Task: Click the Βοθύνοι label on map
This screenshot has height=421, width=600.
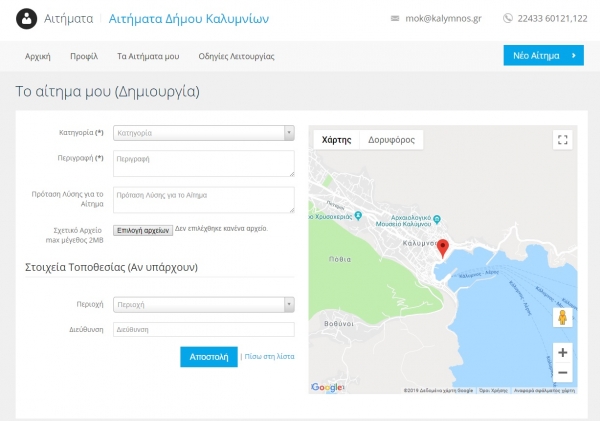Action: [339, 324]
